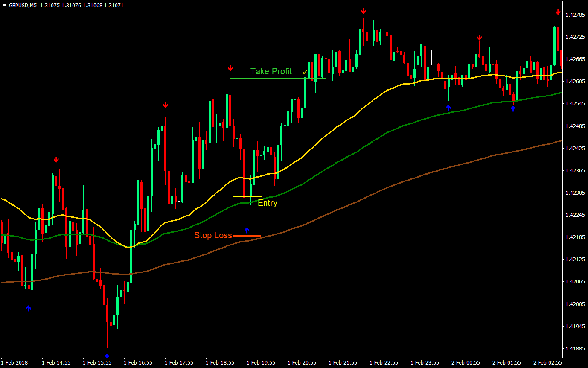Screen dimensions: 588x368
Task: Click the blue buy arrow near 1 Feb 23:55
Action: [x=448, y=108]
